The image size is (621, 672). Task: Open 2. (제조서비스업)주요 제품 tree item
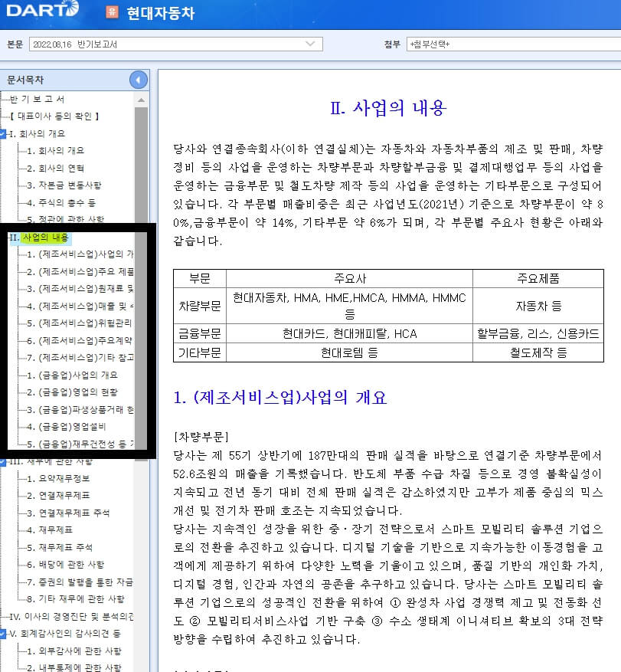coord(80,272)
